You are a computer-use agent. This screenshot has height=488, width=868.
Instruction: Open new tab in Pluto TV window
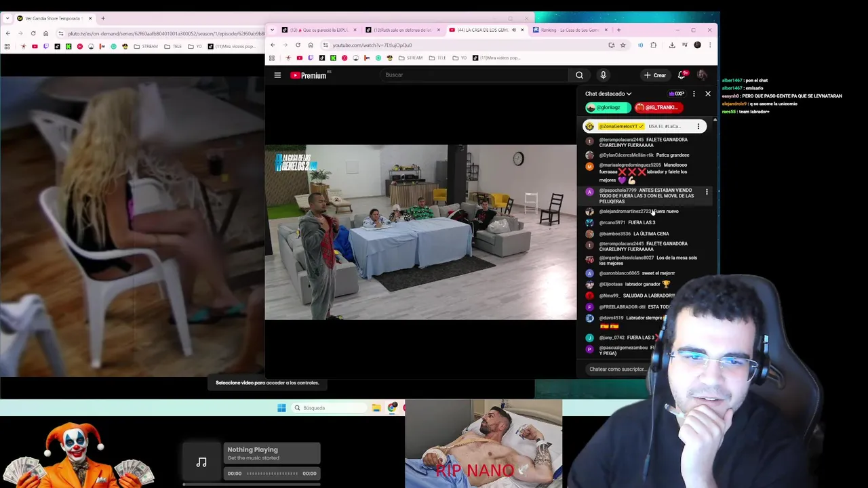pos(103,18)
